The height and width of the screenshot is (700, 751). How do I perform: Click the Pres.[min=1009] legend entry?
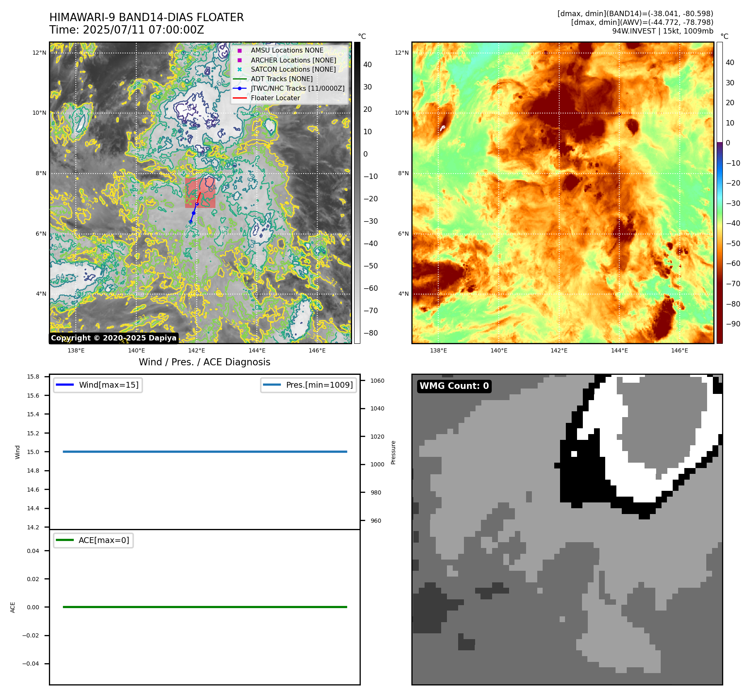(309, 385)
